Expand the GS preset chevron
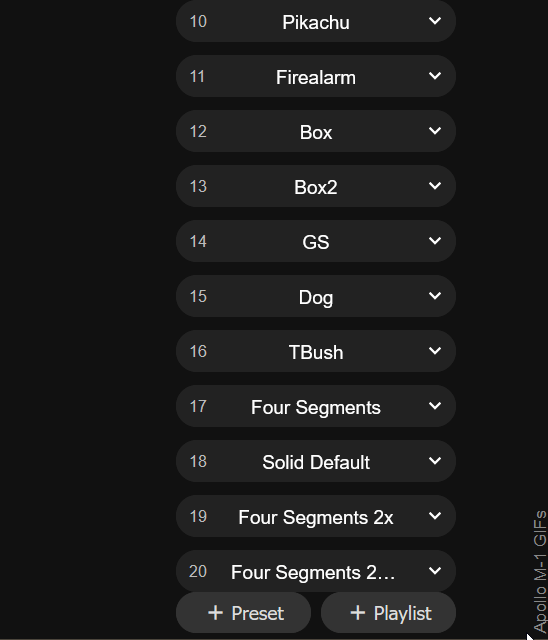Image resolution: width=548 pixels, height=640 pixels. 435,241
